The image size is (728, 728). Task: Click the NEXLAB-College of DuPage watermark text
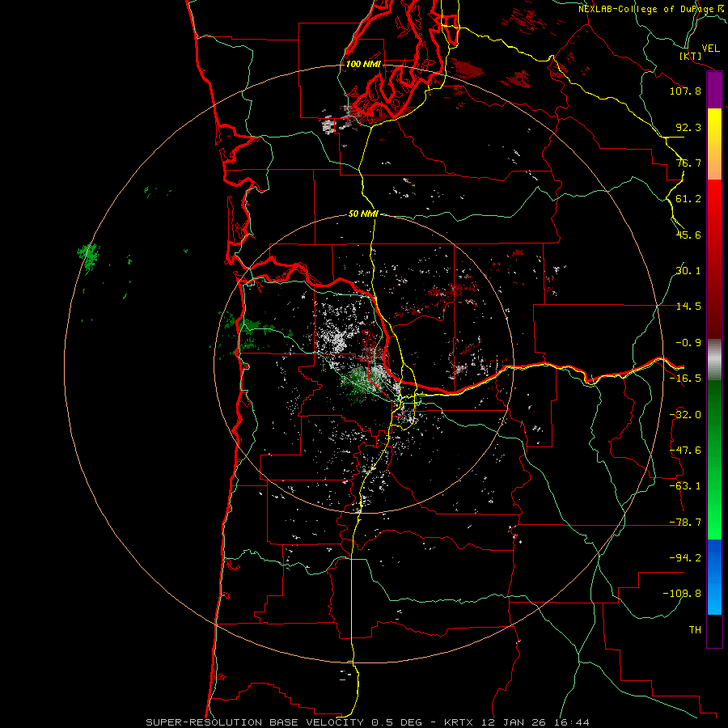(x=652, y=9)
